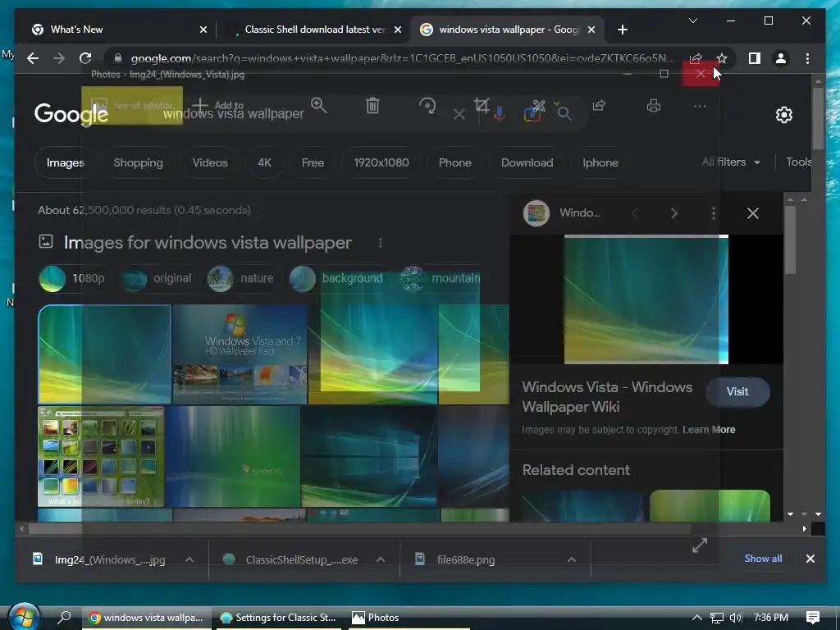Open the Chrome tab search chevron
This screenshot has width=840, height=630.
(x=692, y=21)
